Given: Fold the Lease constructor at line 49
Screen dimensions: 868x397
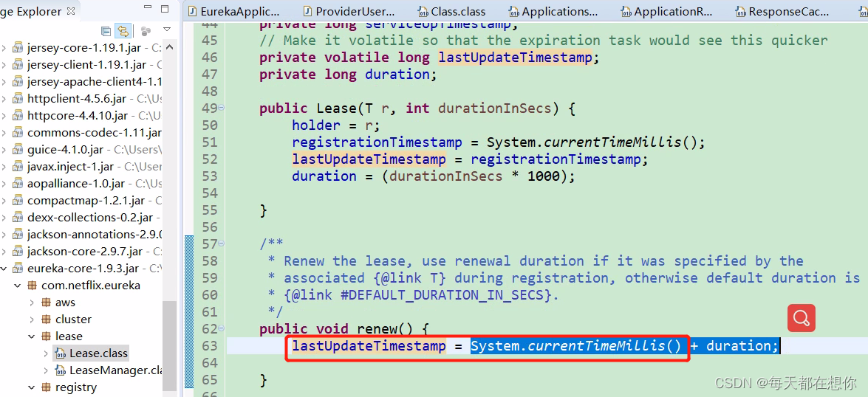Looking at the screenshot, I should [x=222, y=108].
